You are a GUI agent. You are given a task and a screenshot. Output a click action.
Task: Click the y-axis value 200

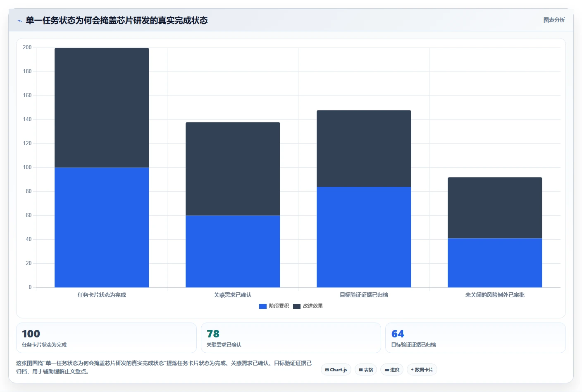27,48
